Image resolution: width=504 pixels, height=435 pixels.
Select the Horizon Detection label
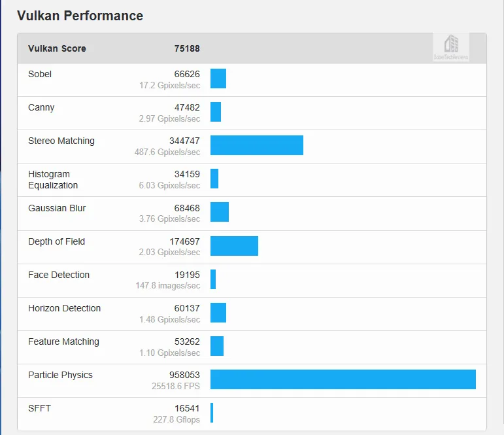tap(64, 308)
